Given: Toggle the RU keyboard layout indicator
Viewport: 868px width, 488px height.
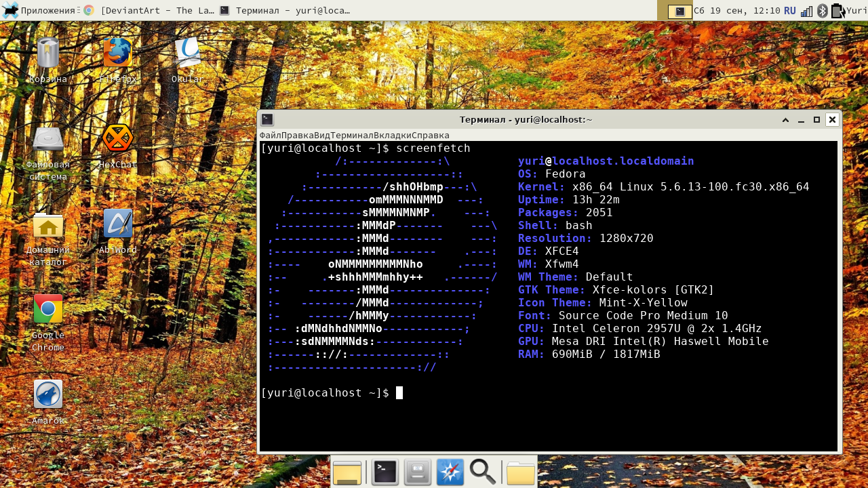Looking at the screenshot, I should coord(790,11).
